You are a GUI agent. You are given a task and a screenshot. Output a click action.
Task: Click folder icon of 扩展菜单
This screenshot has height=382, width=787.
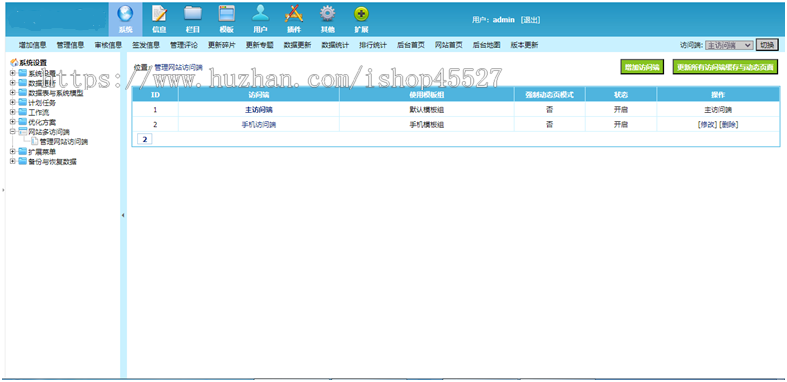pyautogui.click(x=23, y=152)
